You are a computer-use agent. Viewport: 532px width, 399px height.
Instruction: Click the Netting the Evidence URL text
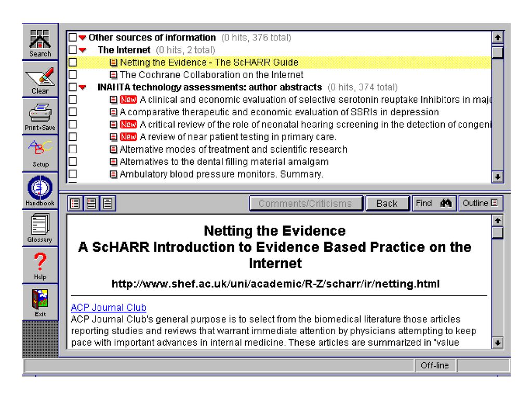point(275,284)
